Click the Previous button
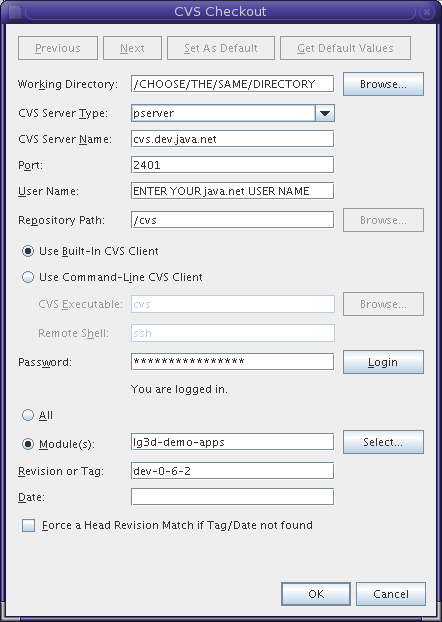 pyautogui.click(x=58, y=48)
